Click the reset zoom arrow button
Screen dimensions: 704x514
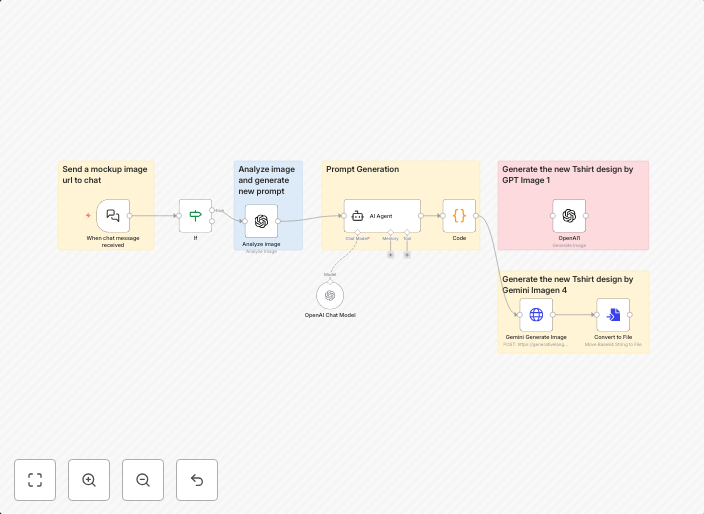tap(197, 480)
